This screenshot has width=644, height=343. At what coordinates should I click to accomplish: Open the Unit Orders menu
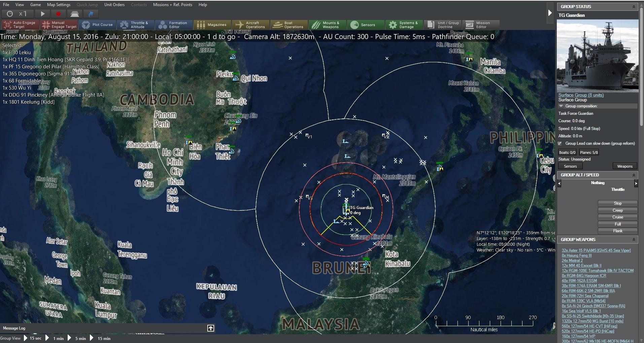click(x=114, y=4)
